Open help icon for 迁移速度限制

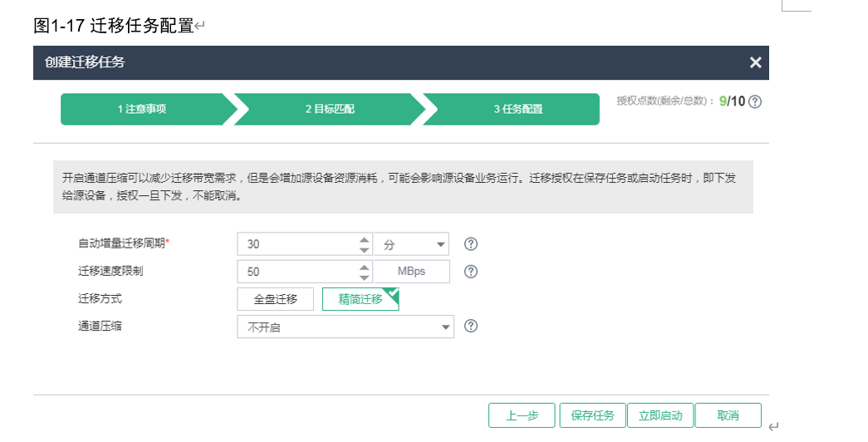tap(470, 272)
